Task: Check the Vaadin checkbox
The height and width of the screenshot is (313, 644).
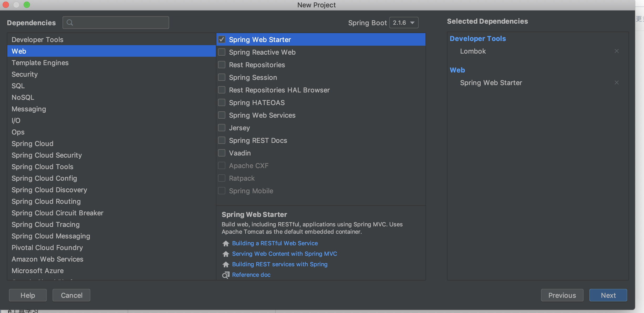Action: tap(222, 153)
